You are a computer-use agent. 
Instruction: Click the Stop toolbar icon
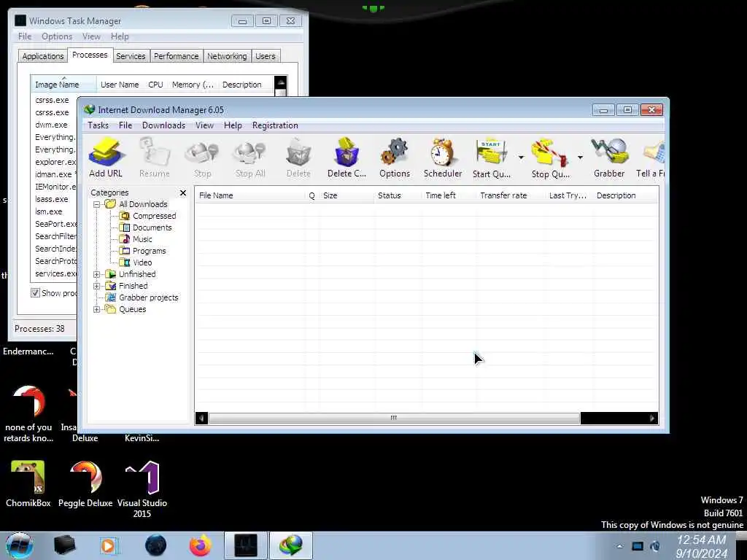(203, 158)
